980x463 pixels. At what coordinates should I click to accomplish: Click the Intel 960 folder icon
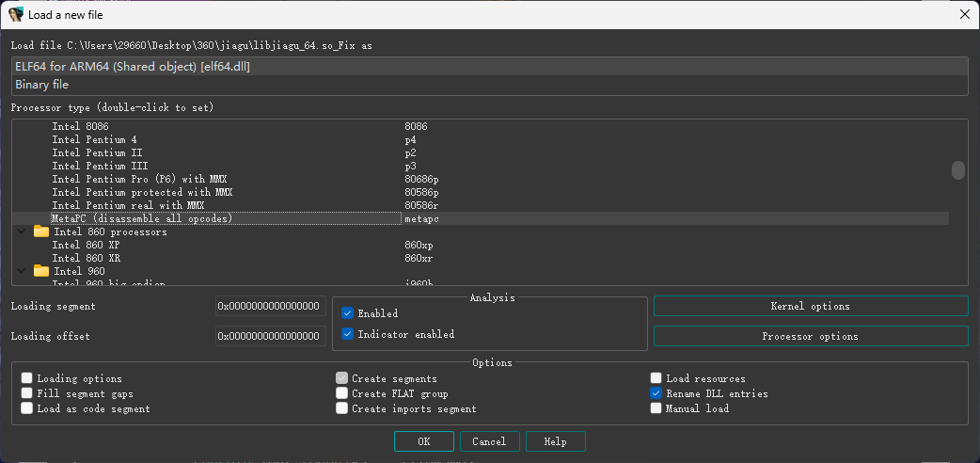point(40,271)
